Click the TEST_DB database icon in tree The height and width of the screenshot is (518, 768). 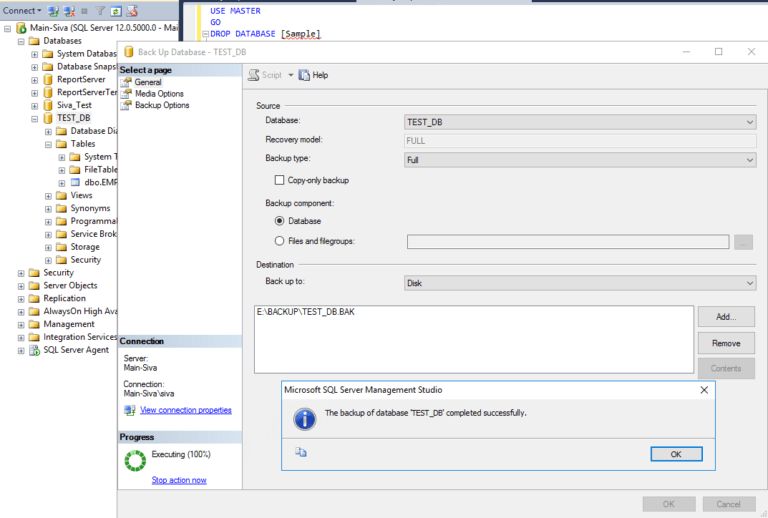click(x=47, y=118)
